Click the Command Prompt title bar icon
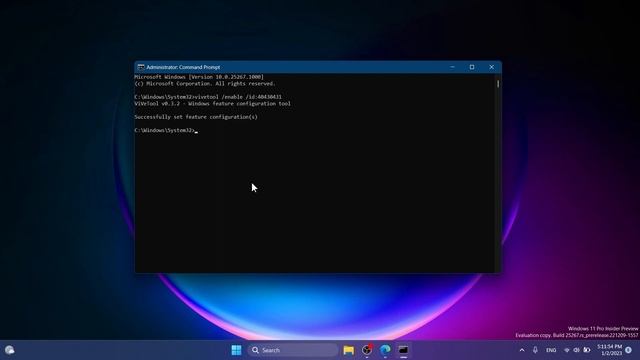The width and height of the screenshot is (640, 360). point(141,67)
